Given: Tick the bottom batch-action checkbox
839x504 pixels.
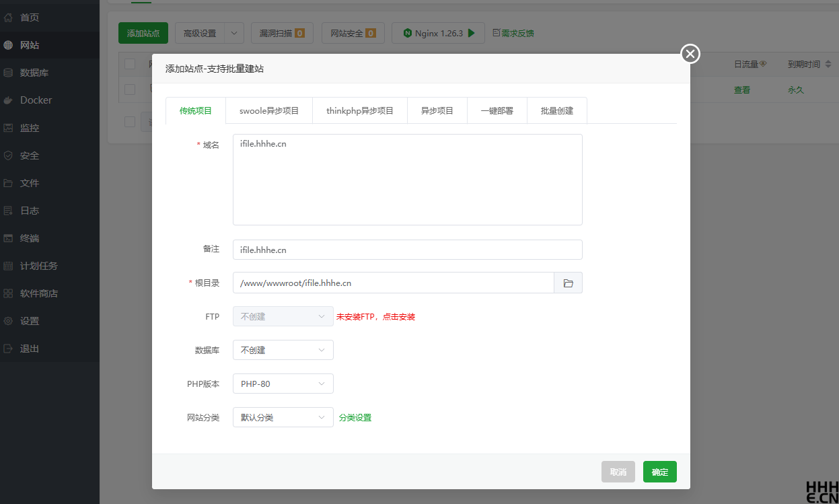Looking at the screenshot, I should click(x=130, y=122).
